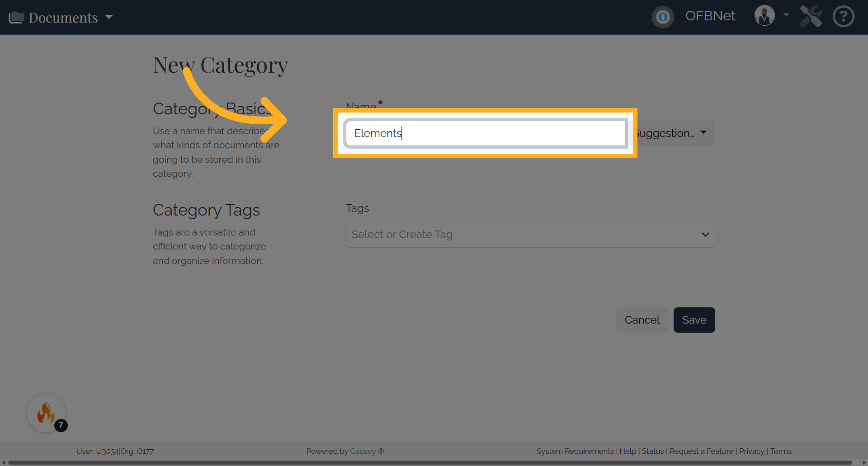The image size is (868, 466).
Task: Click the 'Tags' field label
Action: (357, 208)
